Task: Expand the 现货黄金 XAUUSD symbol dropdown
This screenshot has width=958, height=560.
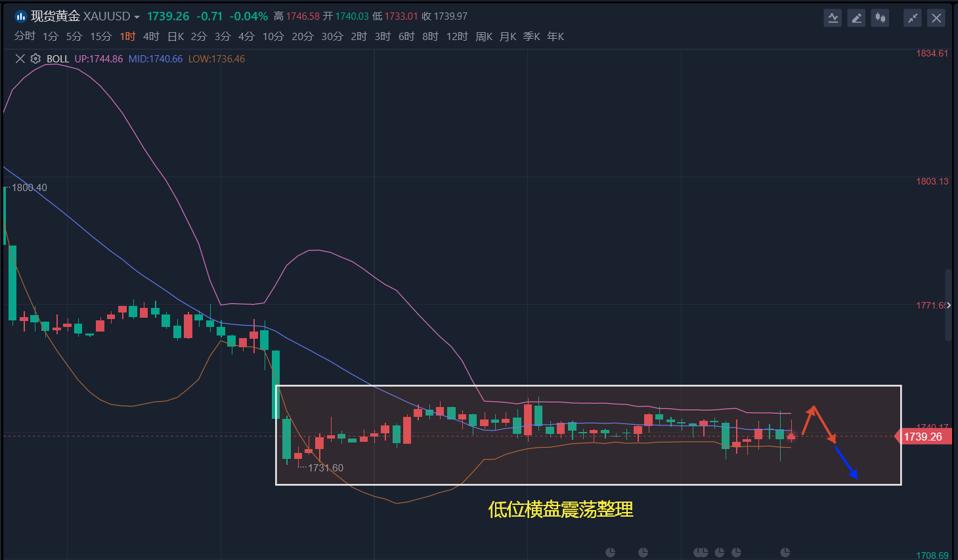Action: point(137,17)
